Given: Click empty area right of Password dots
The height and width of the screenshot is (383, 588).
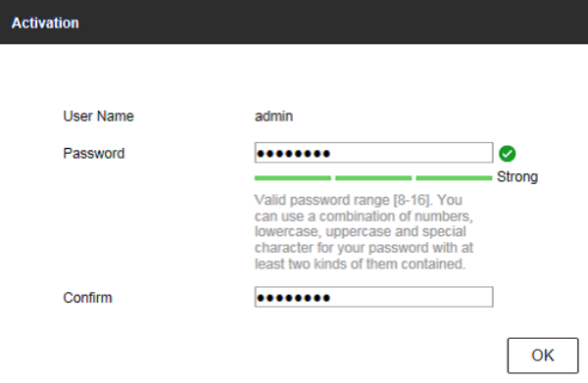Looking at the screenshot, I should point(411,153).
